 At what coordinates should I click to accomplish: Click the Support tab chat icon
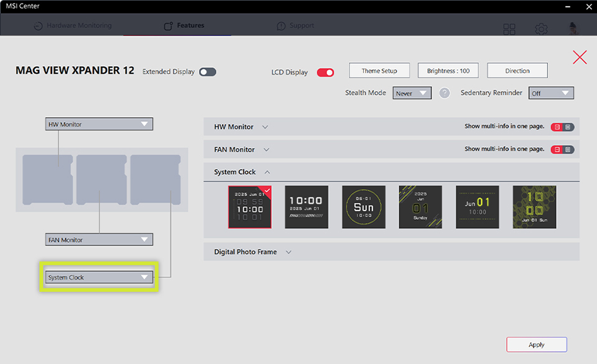pyautogui.click(x=281, y=26)
